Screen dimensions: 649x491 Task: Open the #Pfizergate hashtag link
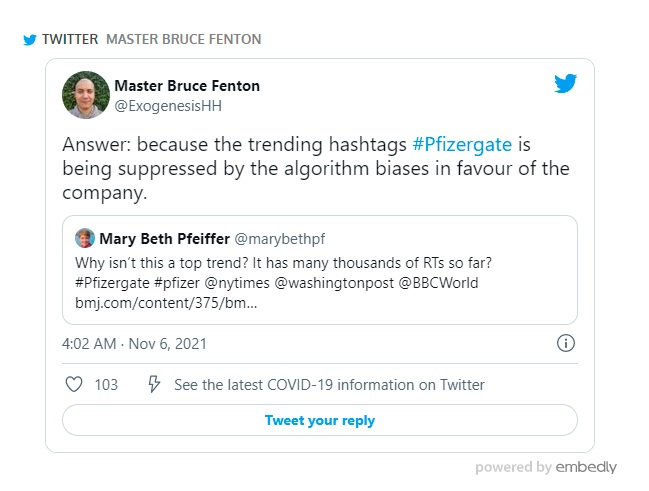463,143
